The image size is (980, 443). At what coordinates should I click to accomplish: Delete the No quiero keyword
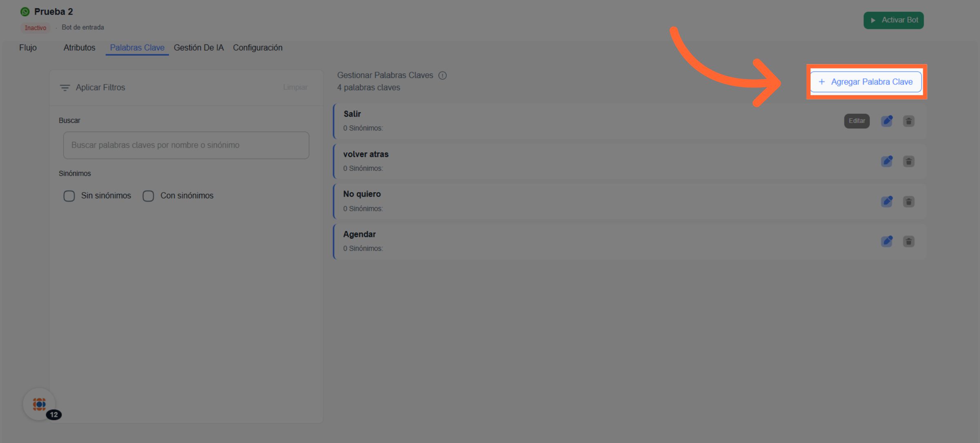click(x=909, y=201)
